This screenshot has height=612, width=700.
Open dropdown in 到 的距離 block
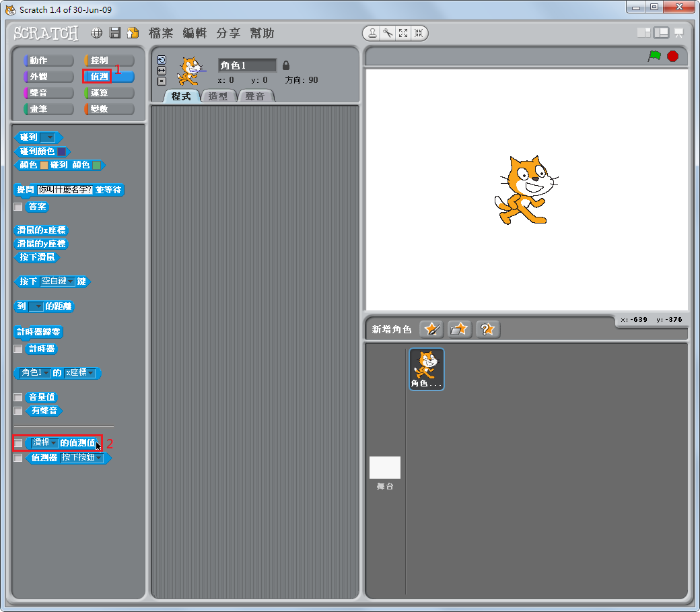coord(36,306)
